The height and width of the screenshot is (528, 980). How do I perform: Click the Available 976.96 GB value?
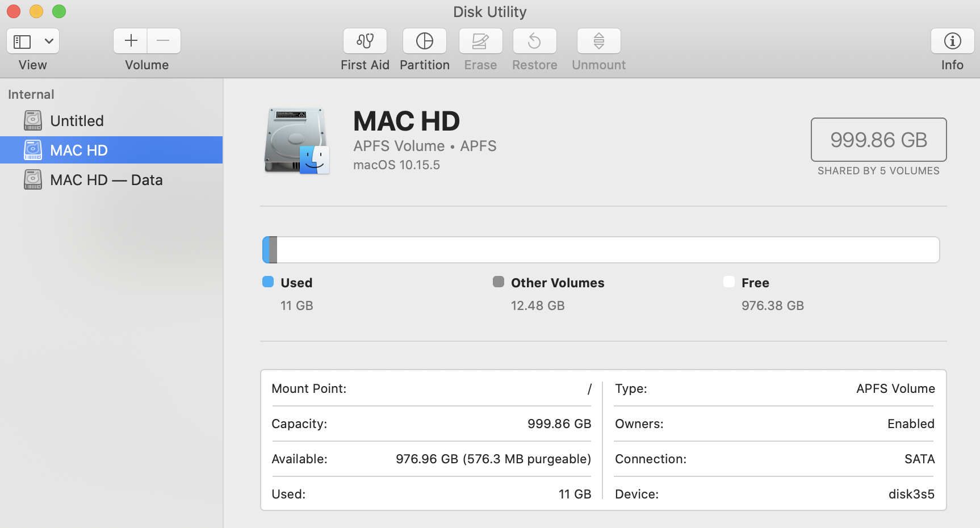coord(493,459)
